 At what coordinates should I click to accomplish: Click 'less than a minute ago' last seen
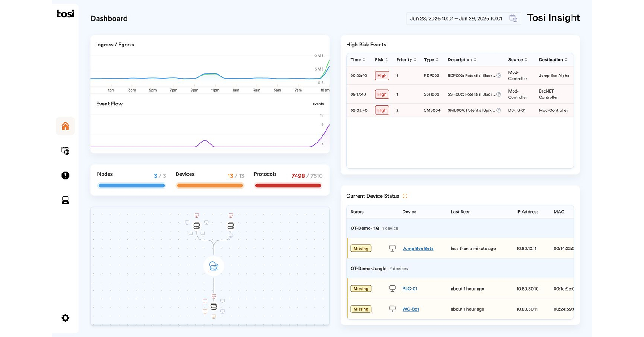tap(473, 248)
